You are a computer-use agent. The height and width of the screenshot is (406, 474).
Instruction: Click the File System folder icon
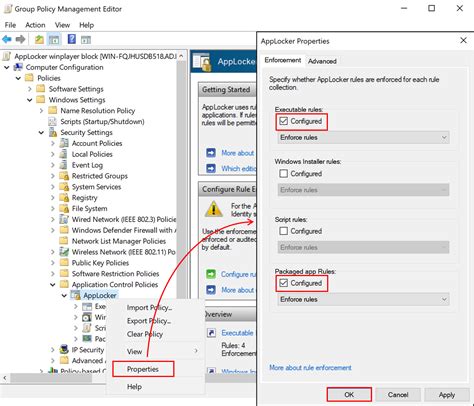[x=64, y=209]
